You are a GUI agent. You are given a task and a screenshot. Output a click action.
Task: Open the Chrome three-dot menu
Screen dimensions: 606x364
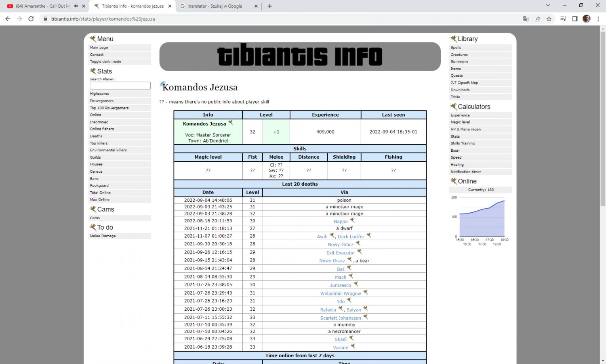598,19
